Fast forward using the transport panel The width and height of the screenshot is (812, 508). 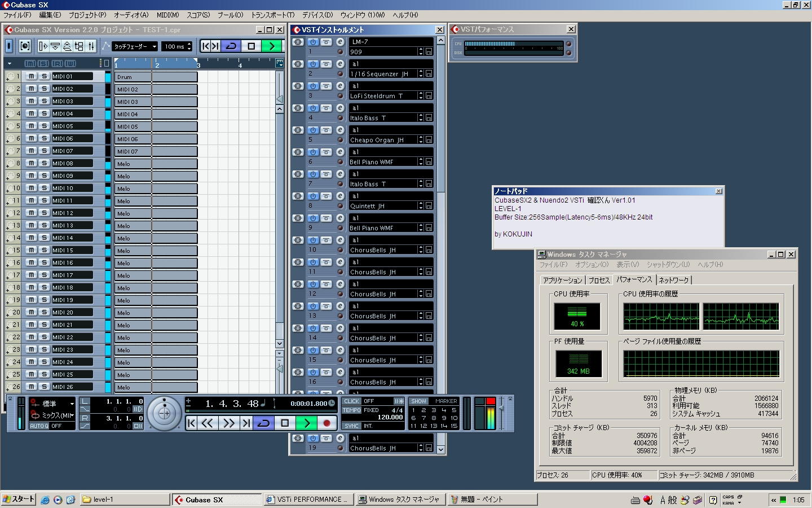(x=229, y=423)
